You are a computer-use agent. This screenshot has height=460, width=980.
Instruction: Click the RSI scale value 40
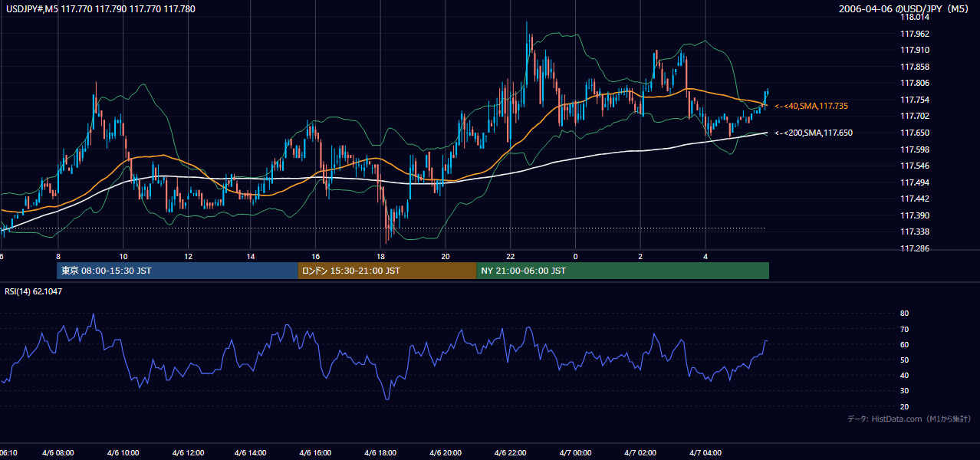904,375
